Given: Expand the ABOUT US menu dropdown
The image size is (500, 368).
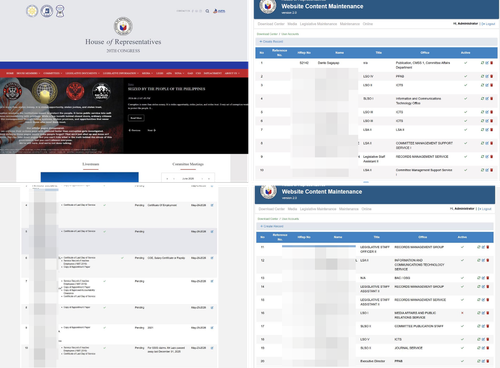Looking at the screenshot, I should pos(232,73).
